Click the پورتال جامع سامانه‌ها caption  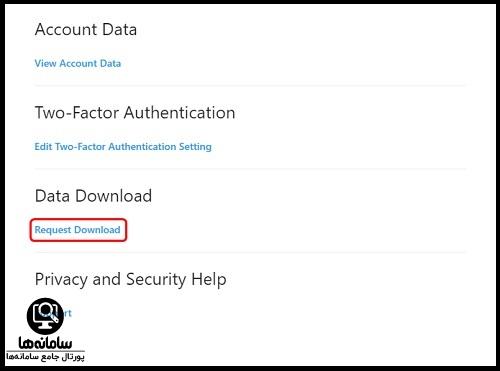(45, 357)
